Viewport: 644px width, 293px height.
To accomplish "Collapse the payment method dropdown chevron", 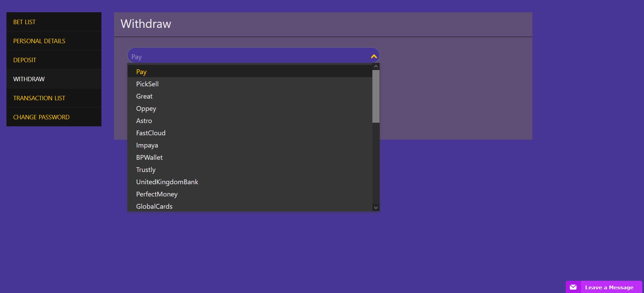I will pyautogui.click(x=374, y=56).
